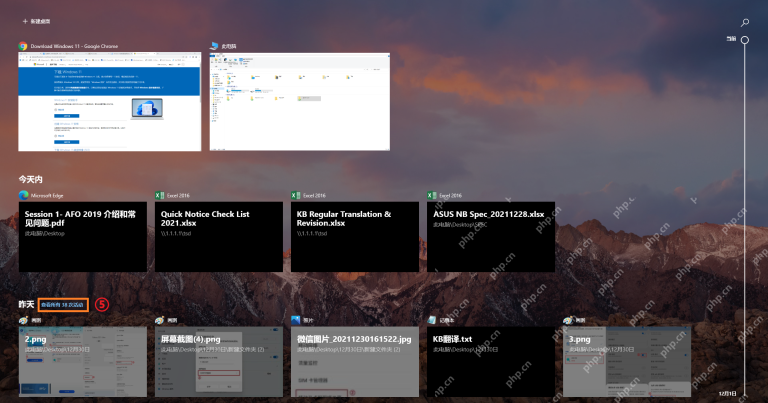The height and width of the screenshot is (403, 768).
Task: Switch to the Download Windows 11 Chrome window
Action: (x=110, y=102)
